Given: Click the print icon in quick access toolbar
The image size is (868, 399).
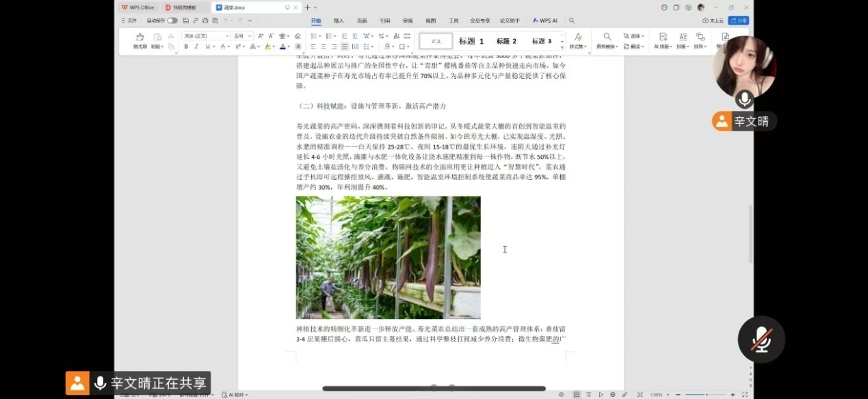Looking at the screenshot, I should [205, 21].
